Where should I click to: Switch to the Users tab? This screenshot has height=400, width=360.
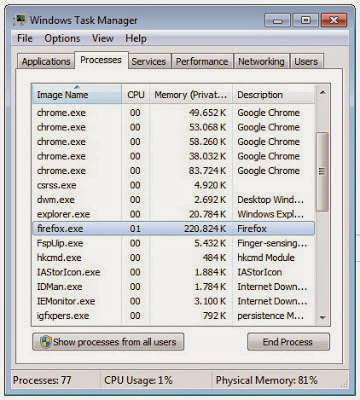[x=306, y=61]
